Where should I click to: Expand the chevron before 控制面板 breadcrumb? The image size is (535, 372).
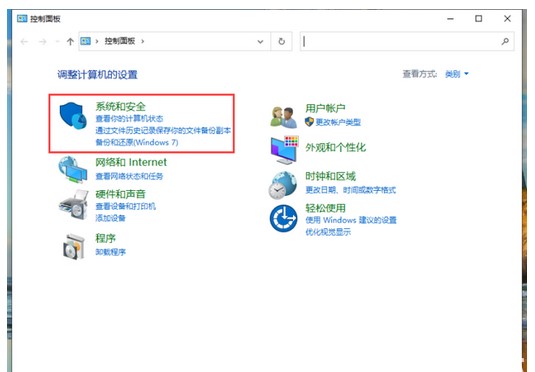97,41
